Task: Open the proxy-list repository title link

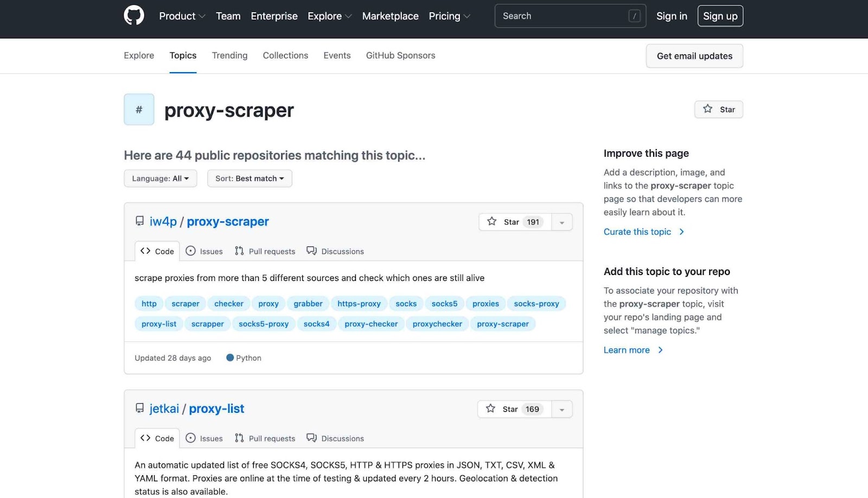Action: coord(216,408)
